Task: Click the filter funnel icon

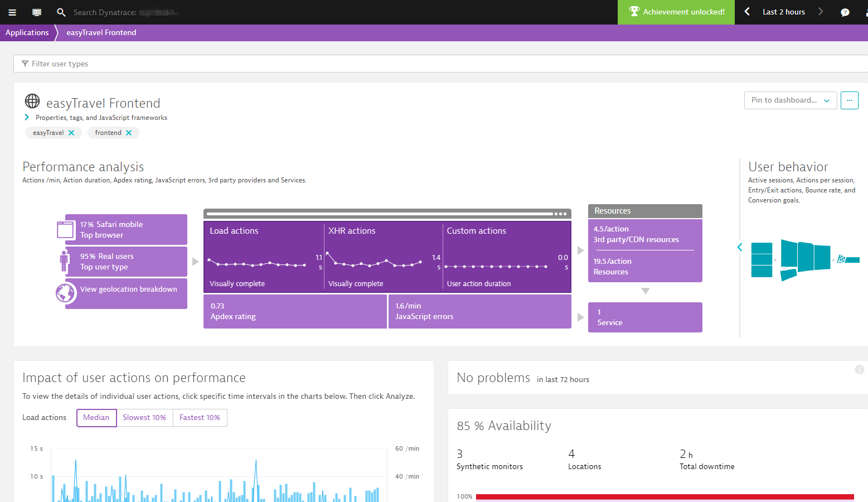Action: click(25, 64)
